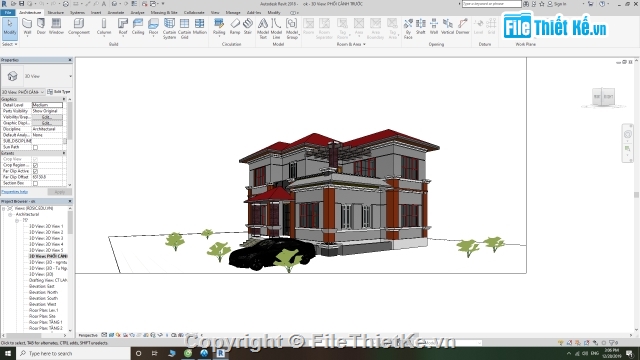Switch to the Collaborate ribbon tab
640x360 pixels.
click(x=194, y=13)
